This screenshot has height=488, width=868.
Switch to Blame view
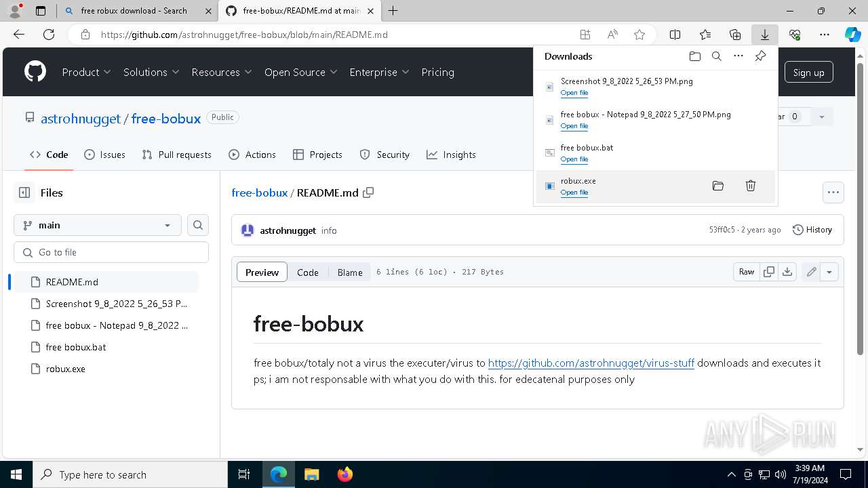click(350, 272)
